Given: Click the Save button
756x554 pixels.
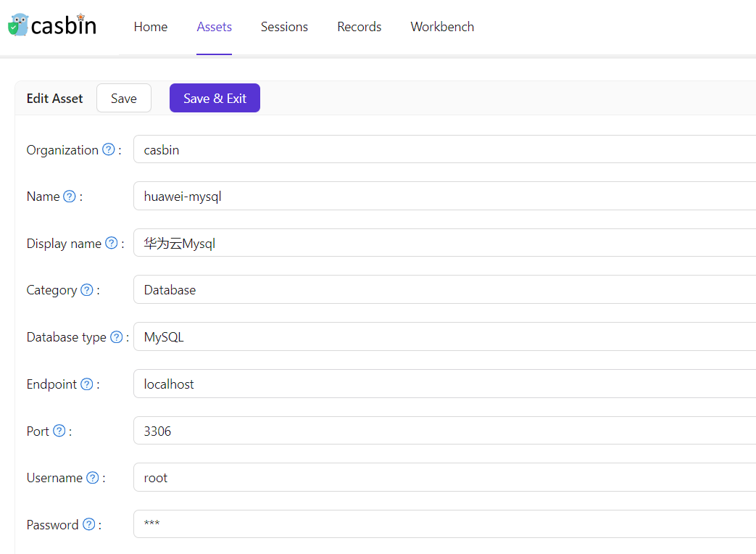Looking at the screenshot, I should pos(123,98).
